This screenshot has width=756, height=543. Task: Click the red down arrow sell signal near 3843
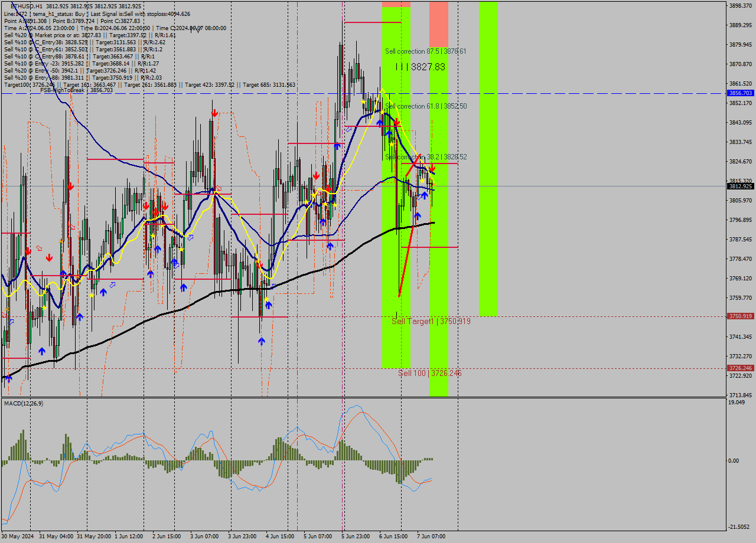click(397, 122)
